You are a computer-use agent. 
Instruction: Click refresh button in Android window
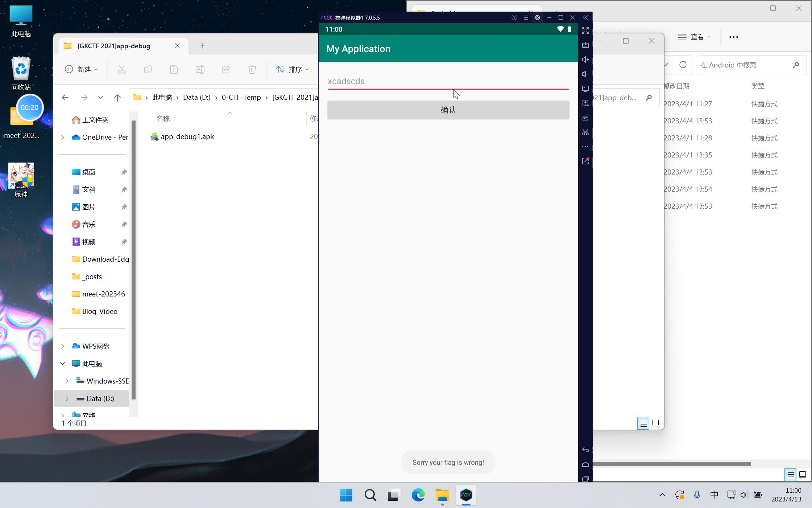point(683,65)
